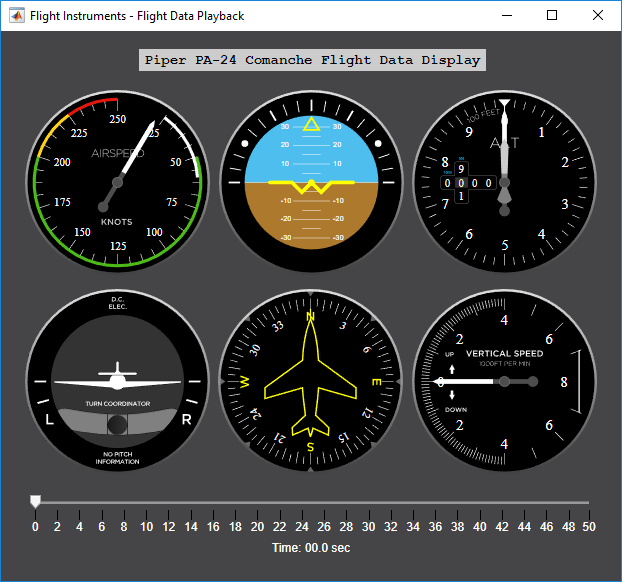
Task: Click the KNOTS label on airspeed gauge
Action: tap(117, 222)
